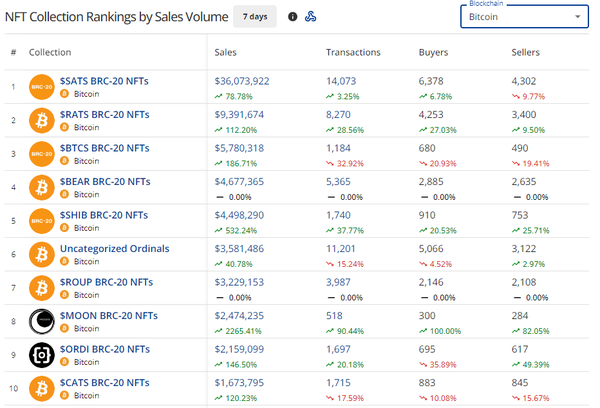
Task: Click the $RATS Bitcoin collection logo
Action: (x=42, y=121)
